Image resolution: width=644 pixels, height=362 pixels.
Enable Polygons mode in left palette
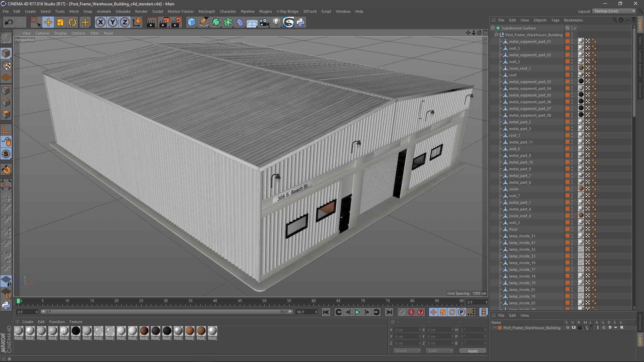pos(6,114)
